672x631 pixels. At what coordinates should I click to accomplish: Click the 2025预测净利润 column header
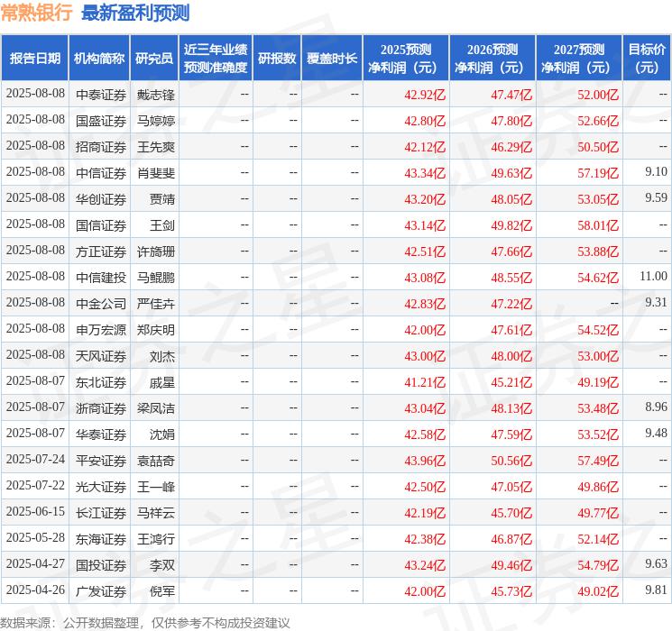pyautogui.click(x=406, y=58)
